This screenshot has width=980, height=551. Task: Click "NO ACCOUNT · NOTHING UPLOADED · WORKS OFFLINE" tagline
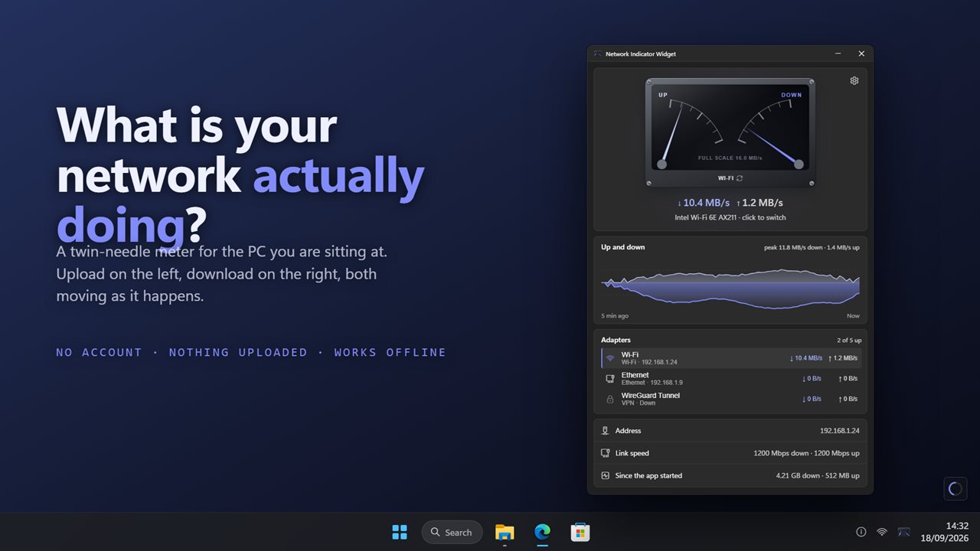(251, 352)
